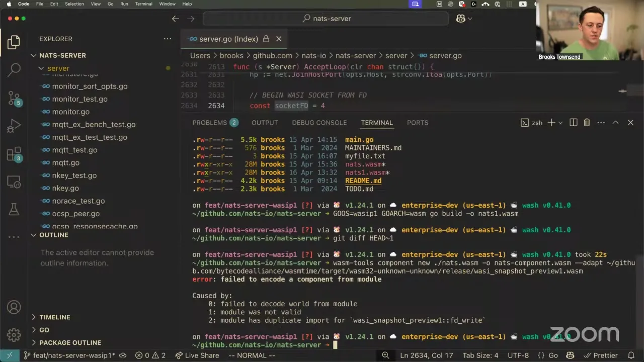Open the Code application menu
This screenshot has width=644, height=362.
tap(24, 4)
